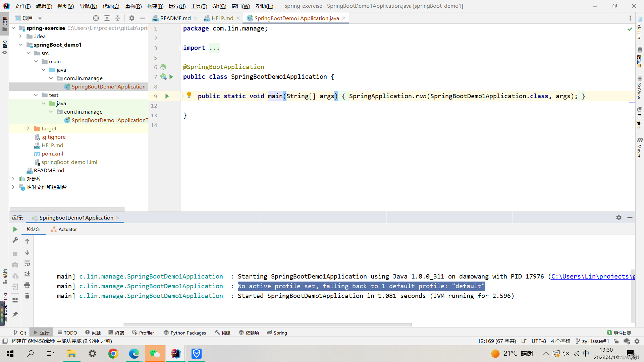Open the Profiler tool window
The height and width of the screenshot is (362, 644).
[x=143, y=333]
